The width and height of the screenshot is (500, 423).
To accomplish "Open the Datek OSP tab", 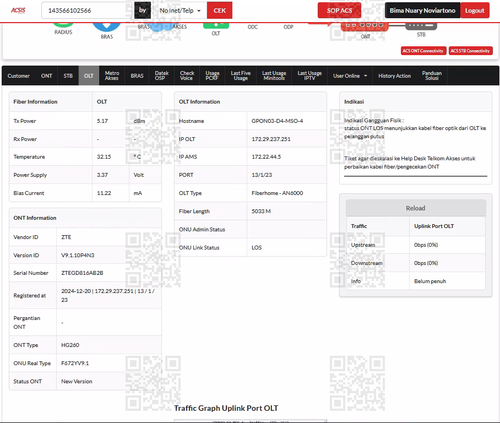I will point(161,76).
